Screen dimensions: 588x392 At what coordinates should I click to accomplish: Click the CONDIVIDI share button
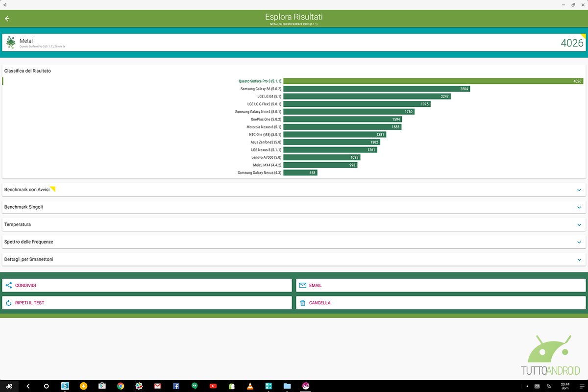(147, 285)
